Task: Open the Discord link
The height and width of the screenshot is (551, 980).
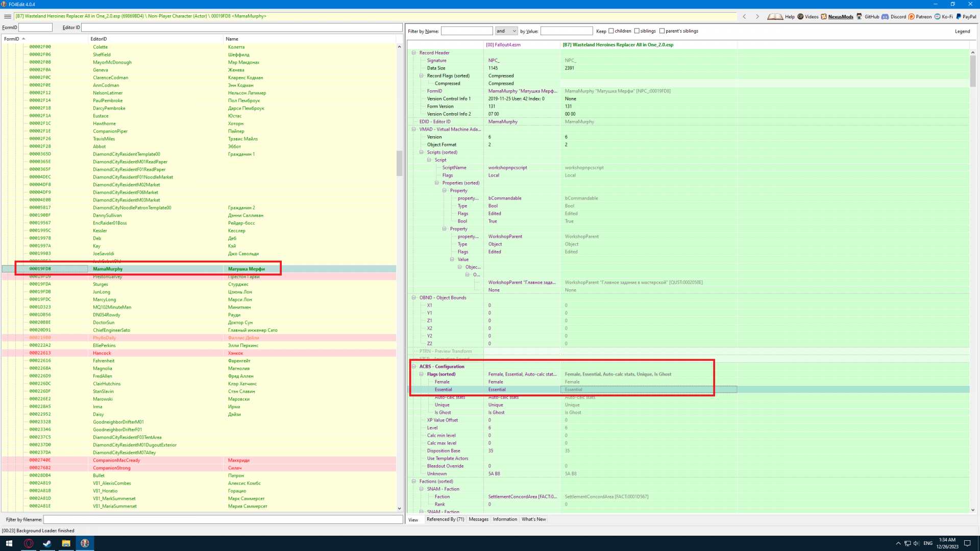Action: [898, 17]
